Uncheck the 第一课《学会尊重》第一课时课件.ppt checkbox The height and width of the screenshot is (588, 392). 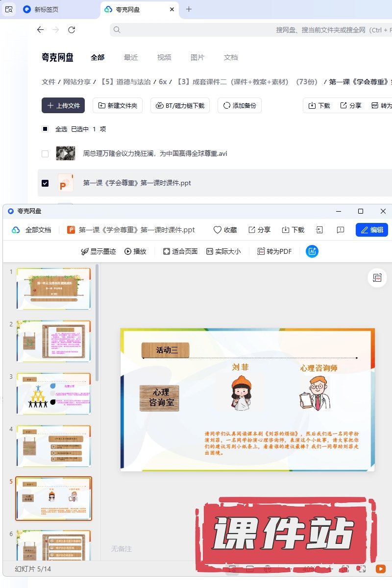[x=45, y=183]
